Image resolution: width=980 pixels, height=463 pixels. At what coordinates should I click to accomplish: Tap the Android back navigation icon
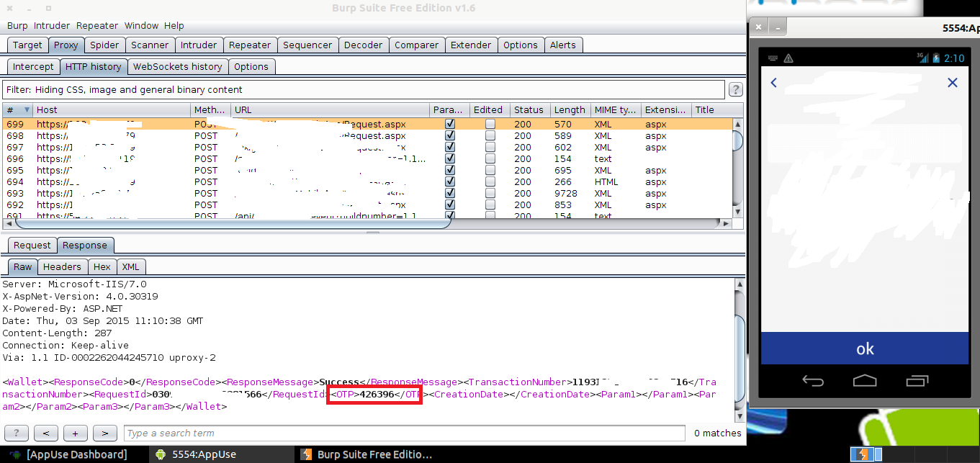coord(813,381)
